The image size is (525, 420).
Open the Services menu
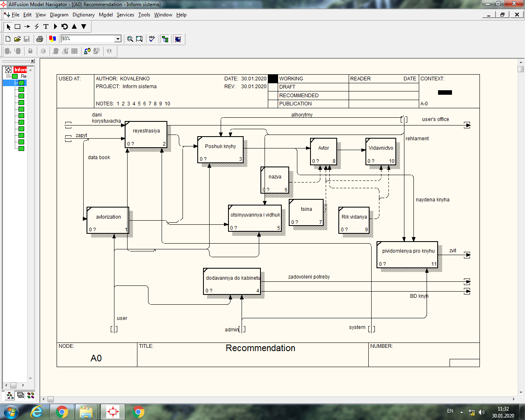pos(125,15)
